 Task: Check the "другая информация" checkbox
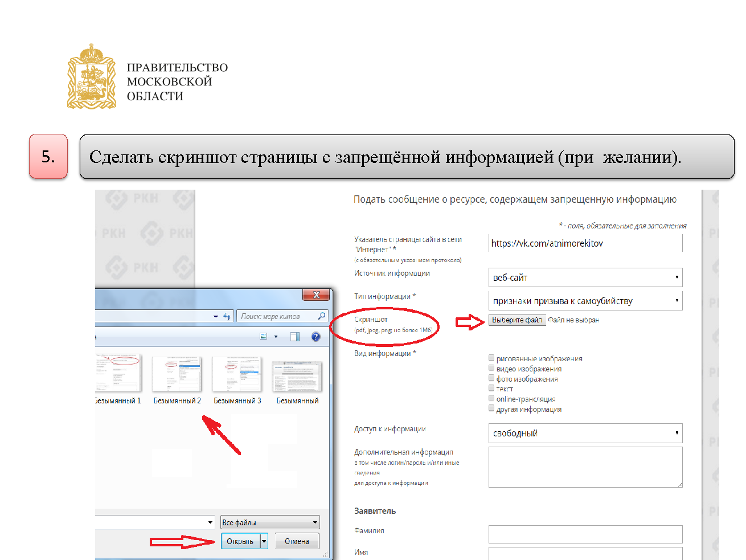coord(491,408)
